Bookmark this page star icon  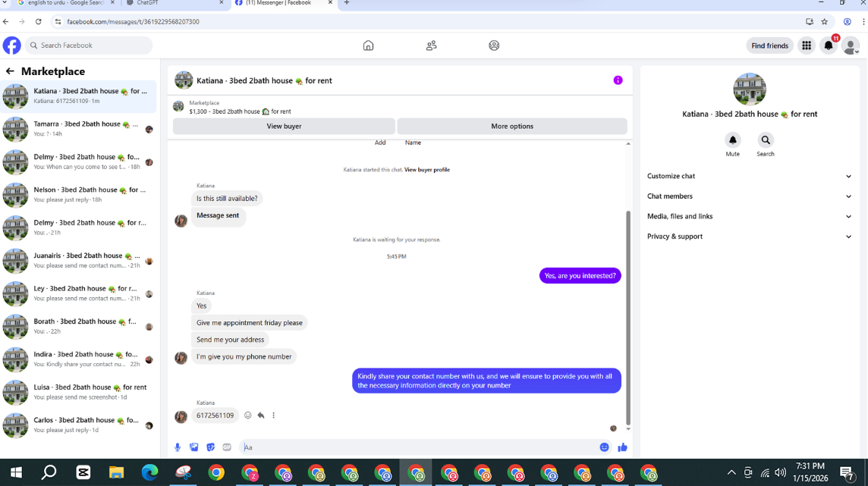825,21
